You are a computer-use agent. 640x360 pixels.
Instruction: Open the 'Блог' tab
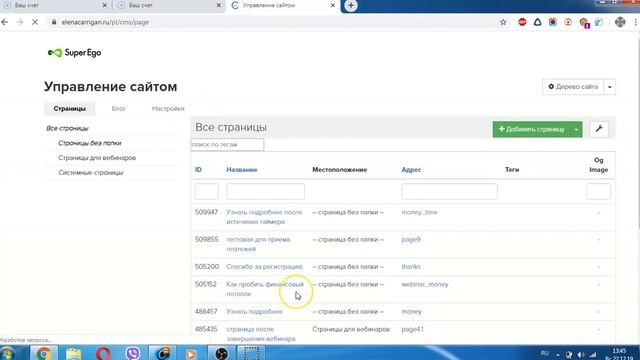point(118,109)
